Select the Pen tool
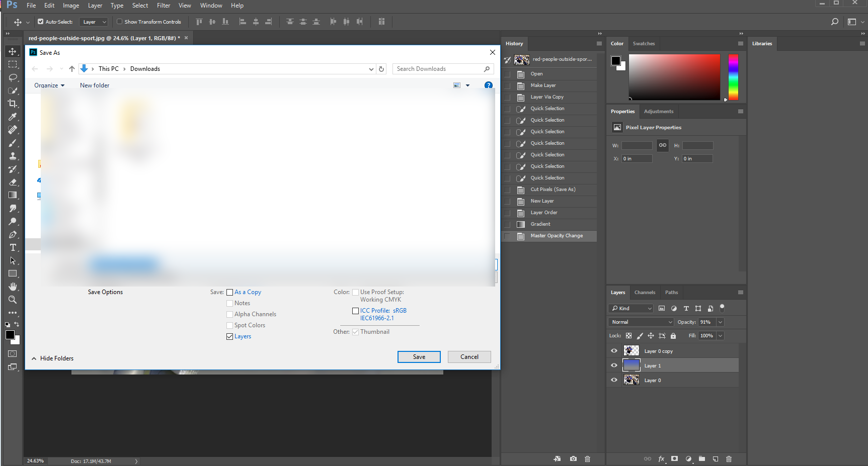Image resolution: width=868 pixels, height=466 pixels. coord(13,234)
